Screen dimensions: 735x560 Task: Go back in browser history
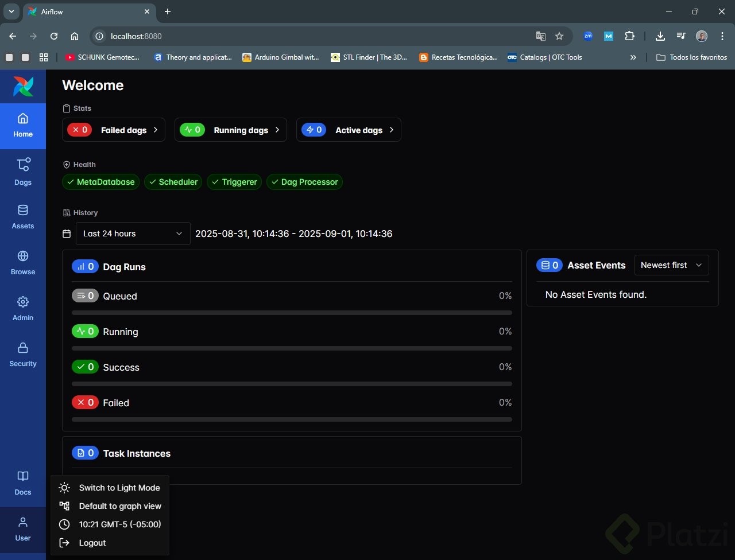pyautogui.click(x=13, y=36)
